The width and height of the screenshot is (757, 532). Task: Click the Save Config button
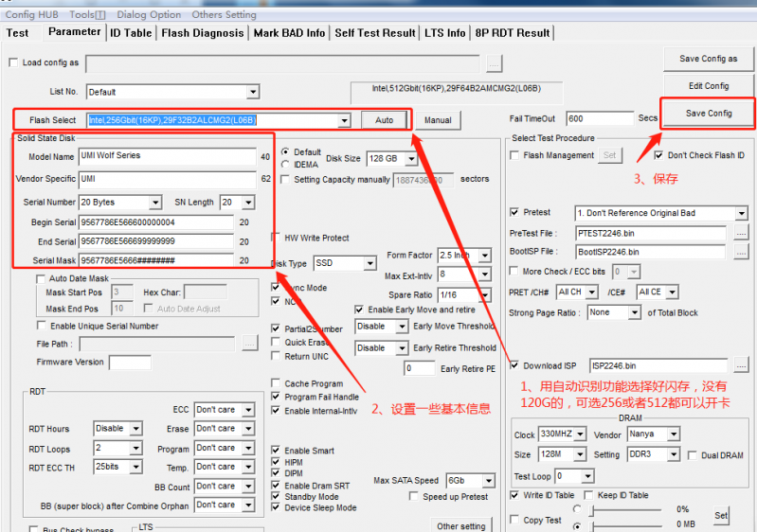tap(709, 114)
